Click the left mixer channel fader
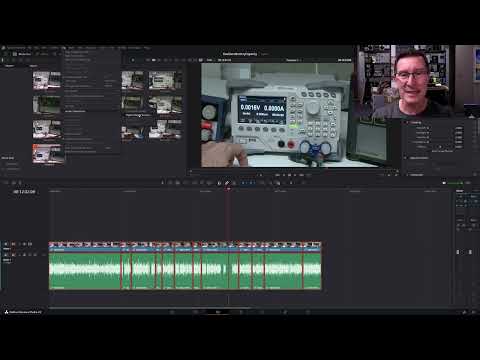 (458, 252)
